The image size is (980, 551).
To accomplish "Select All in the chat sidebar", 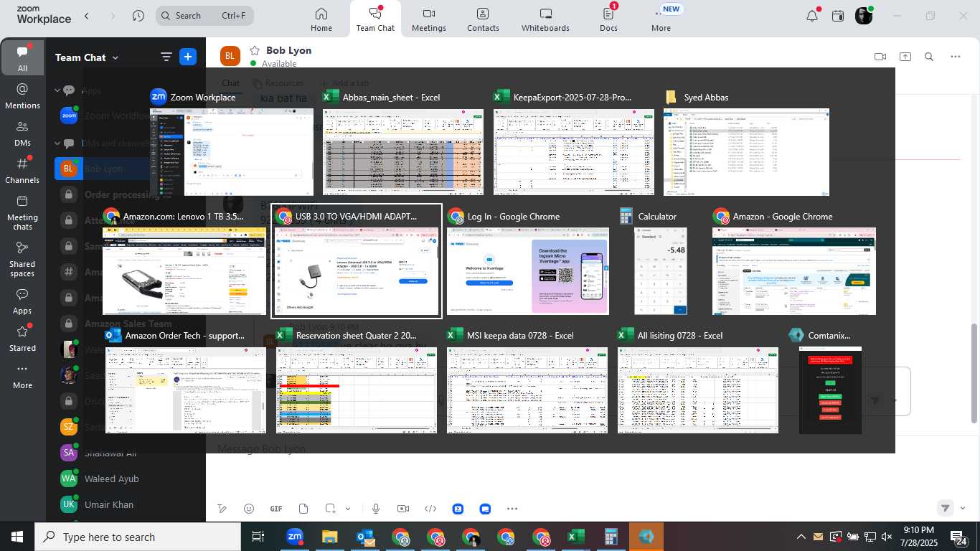I will [22, 58].
